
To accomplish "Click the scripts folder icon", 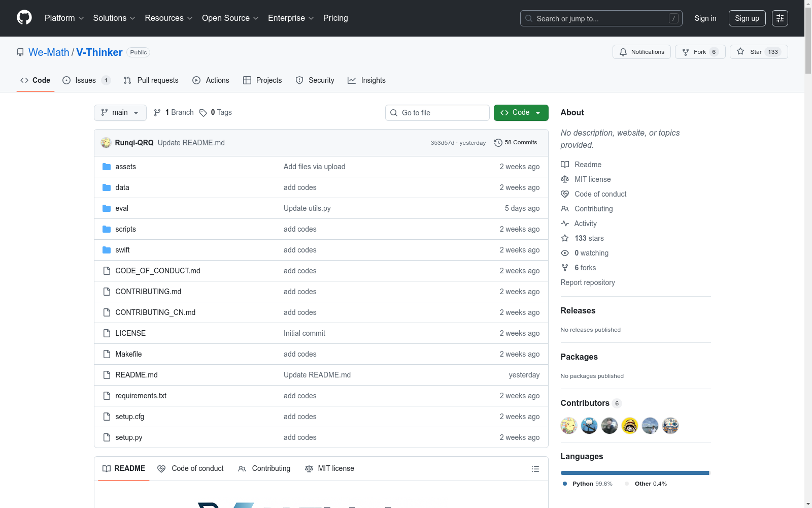I will pyautogui.click(x=107, y=229).
